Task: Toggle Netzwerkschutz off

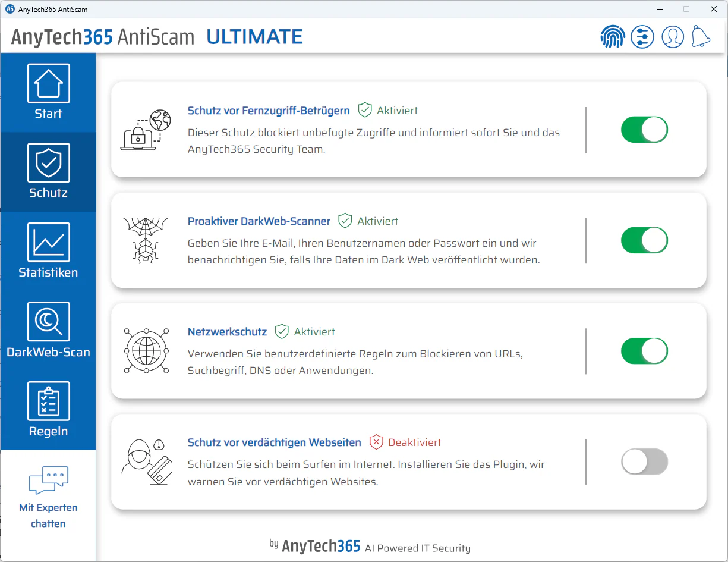Action: pos(645,351)
